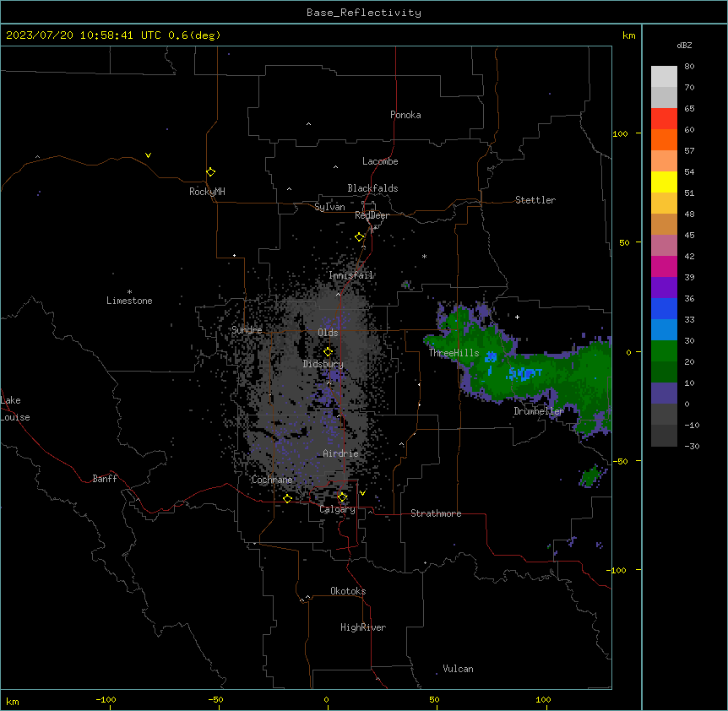Click the yellow marker south of Cochrane
The width and height of the screenshot is (728, 711).
(287, 499)
